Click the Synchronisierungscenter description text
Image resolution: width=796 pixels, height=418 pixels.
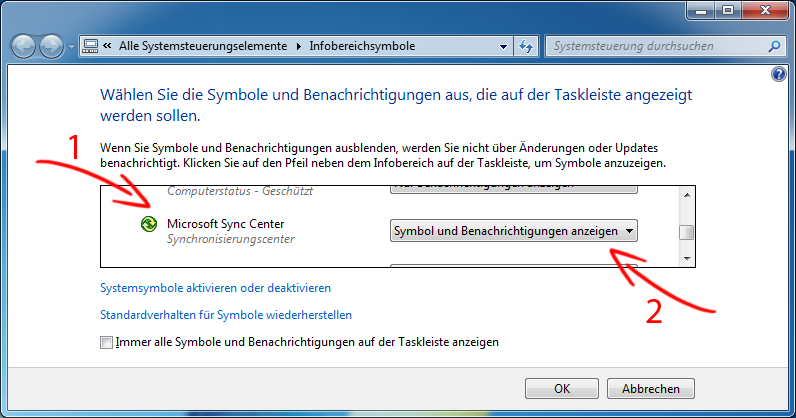[x=230, y=239]
